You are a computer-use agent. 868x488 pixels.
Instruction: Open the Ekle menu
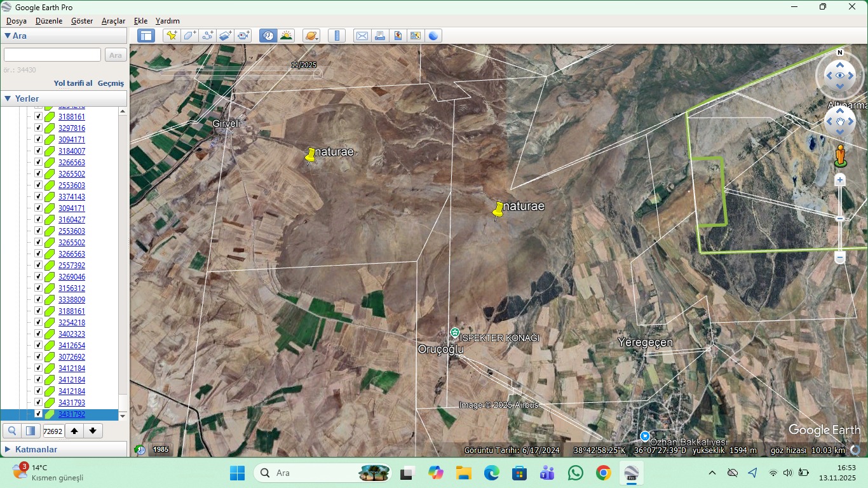click(x=140, y=21)
